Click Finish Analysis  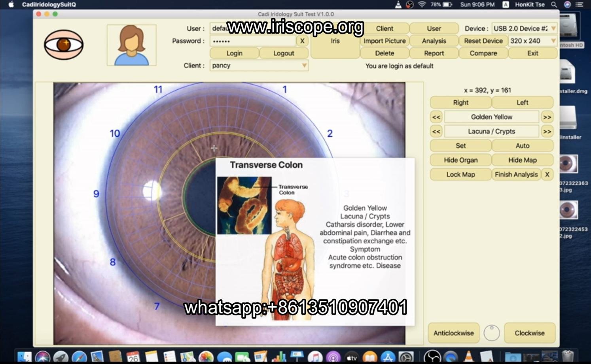pos(516,174)
